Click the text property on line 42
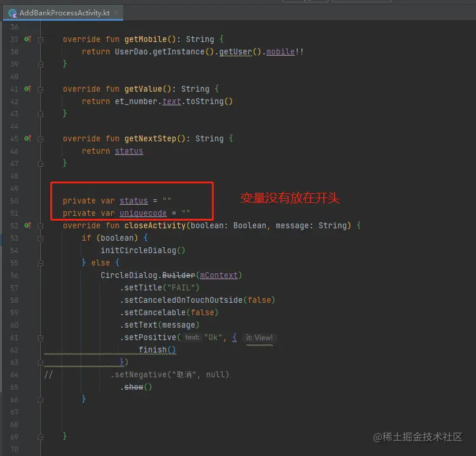The height and width of the screenshot is (456, 476). [x=172, y=101]
